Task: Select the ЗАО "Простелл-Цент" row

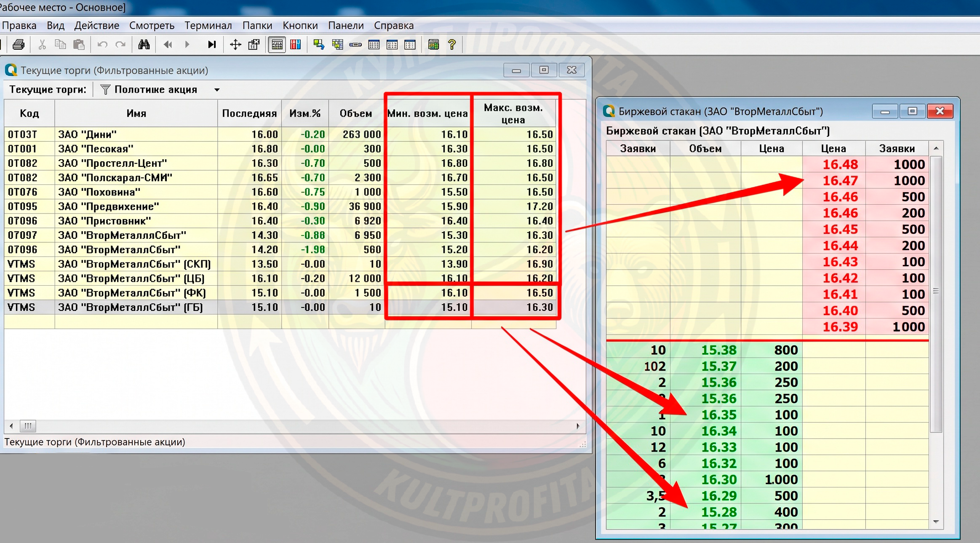Action: click(280, 163)
